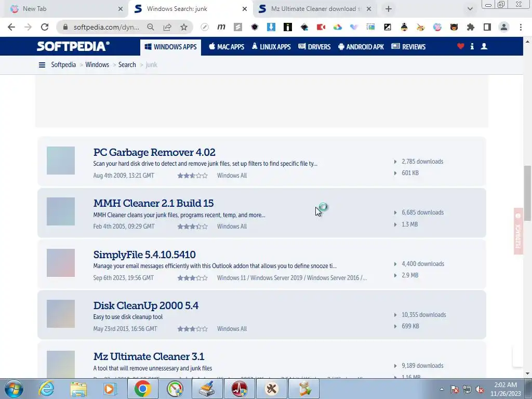Open the Android APK section
This screenshot has width=532, height=399.
pyautogui.click(x=361, y=47)
